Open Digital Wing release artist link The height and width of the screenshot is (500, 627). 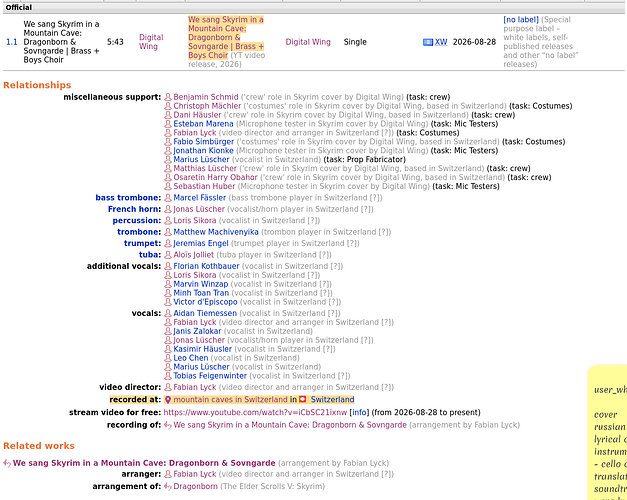click(x=308, y=42)
